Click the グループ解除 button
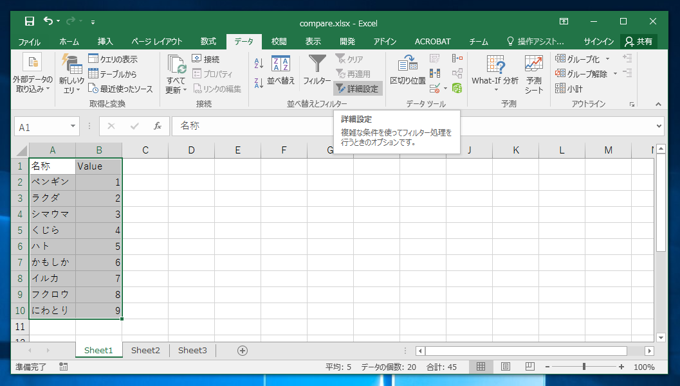This screenshot has width=680, height=386. point(582,74)
